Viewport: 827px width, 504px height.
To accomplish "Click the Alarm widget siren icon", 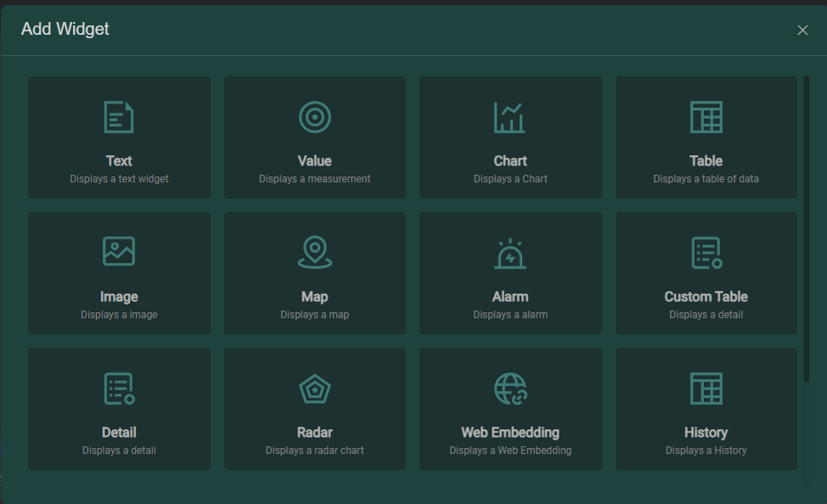I will pyautogui.click(x=510, y=253).
